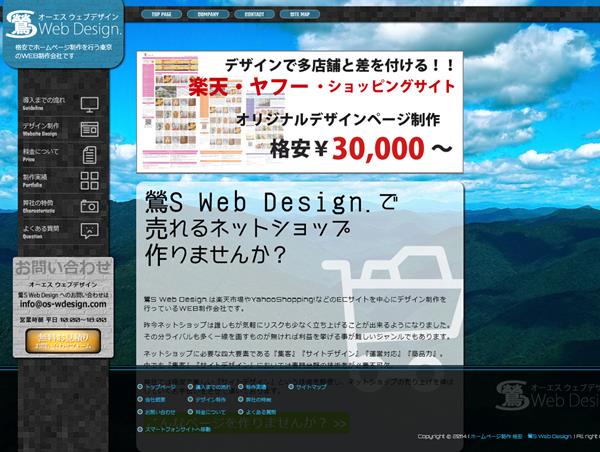Open Website Design via browser-window icon

90,129
